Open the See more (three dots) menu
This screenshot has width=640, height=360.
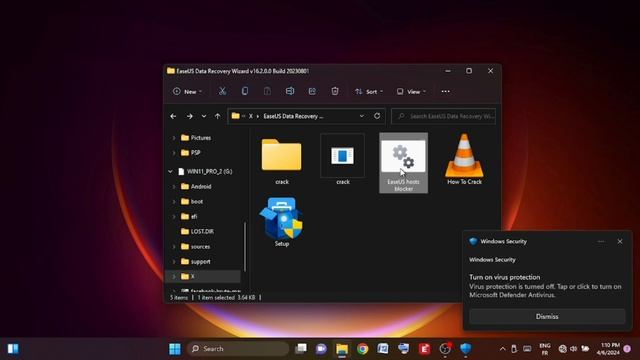[445, 91]
